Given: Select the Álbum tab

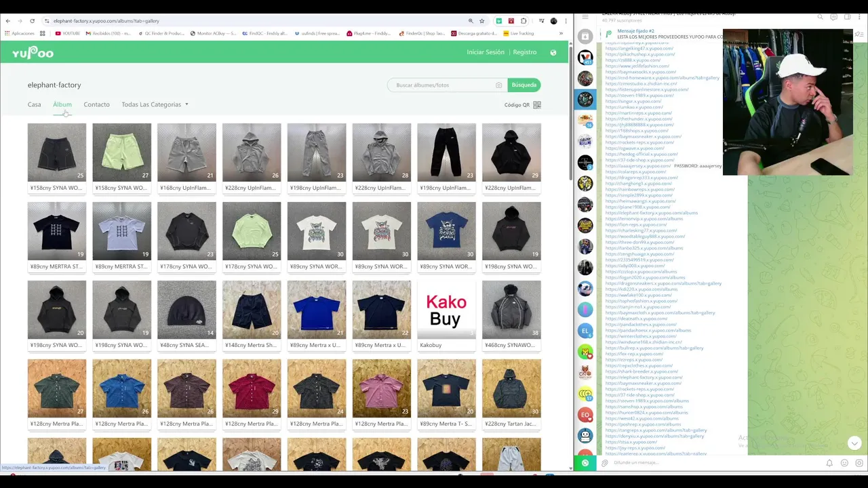Looking at the screenshot, I should (x=62, y=105).
